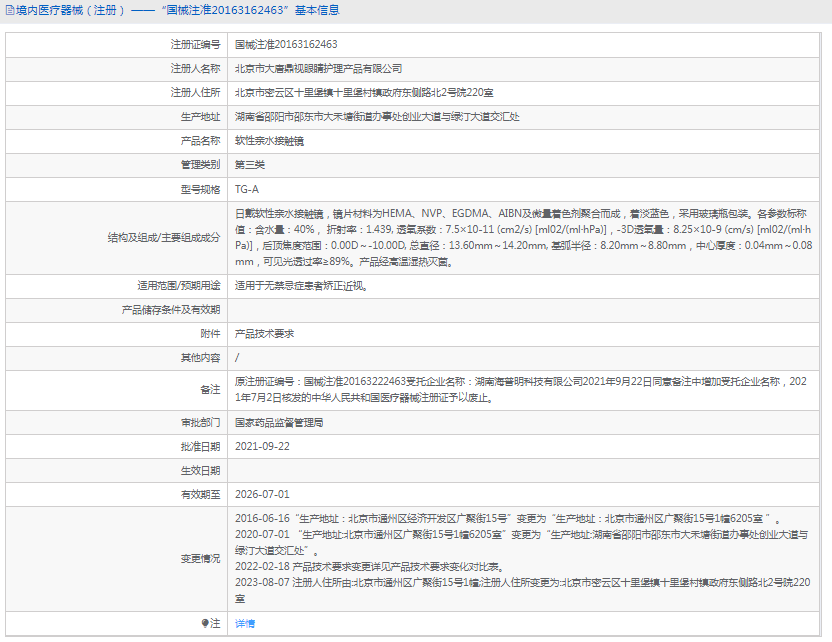Click the 管理类别 label
This screenshot has height=642, width=832.
click(x=200, y=164)
